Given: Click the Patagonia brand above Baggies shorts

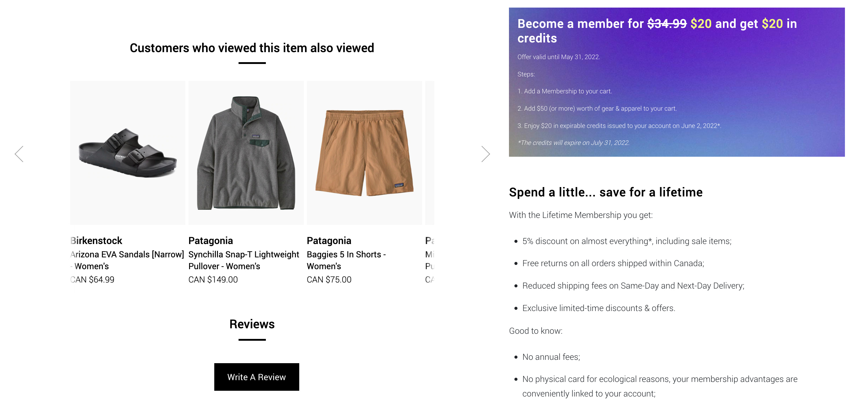Looking at the screenshot, I should coord(329,241).
